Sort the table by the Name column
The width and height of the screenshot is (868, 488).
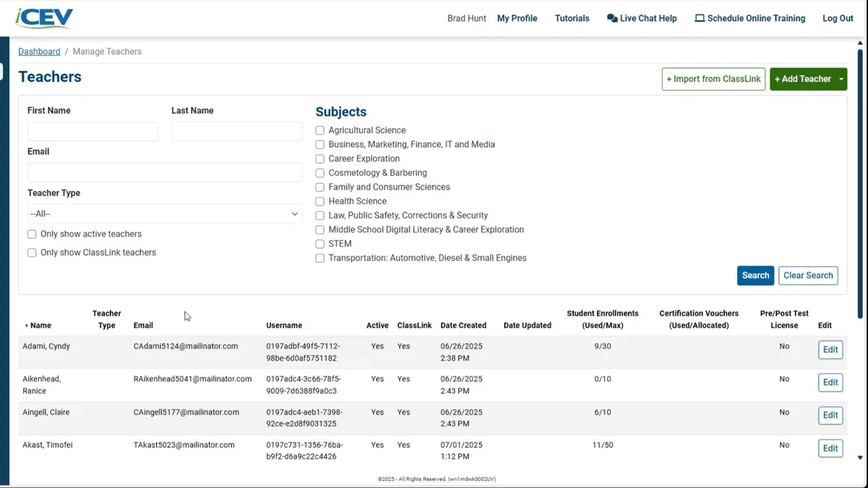click(x=38, y=325)
